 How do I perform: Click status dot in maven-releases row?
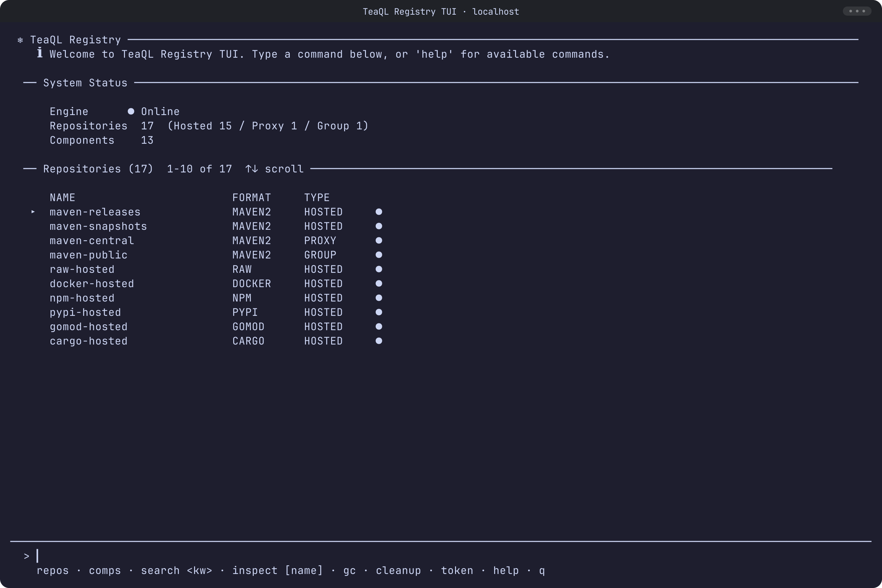point(379,212)
